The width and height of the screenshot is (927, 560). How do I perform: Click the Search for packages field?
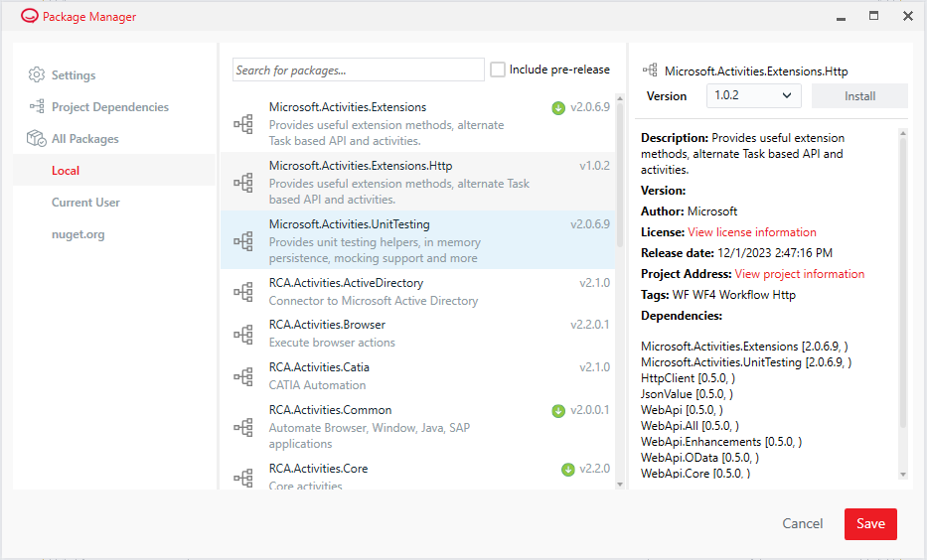359,70
